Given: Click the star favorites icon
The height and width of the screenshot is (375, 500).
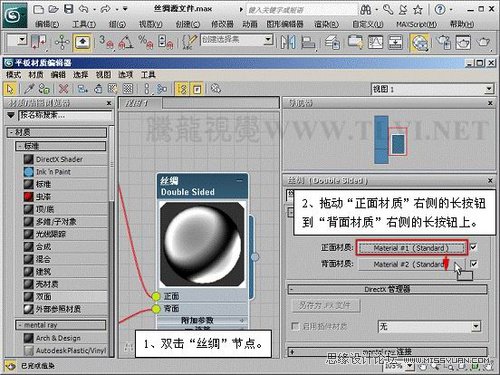Looking at the screenshot, I should tap(418, 10).
